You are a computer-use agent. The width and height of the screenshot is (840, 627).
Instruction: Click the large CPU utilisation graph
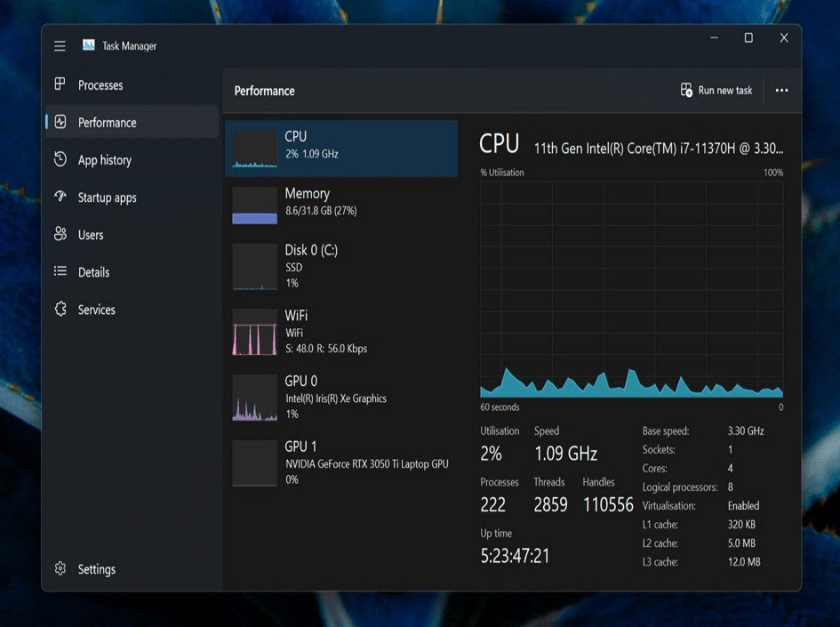(x=632, y=289)
